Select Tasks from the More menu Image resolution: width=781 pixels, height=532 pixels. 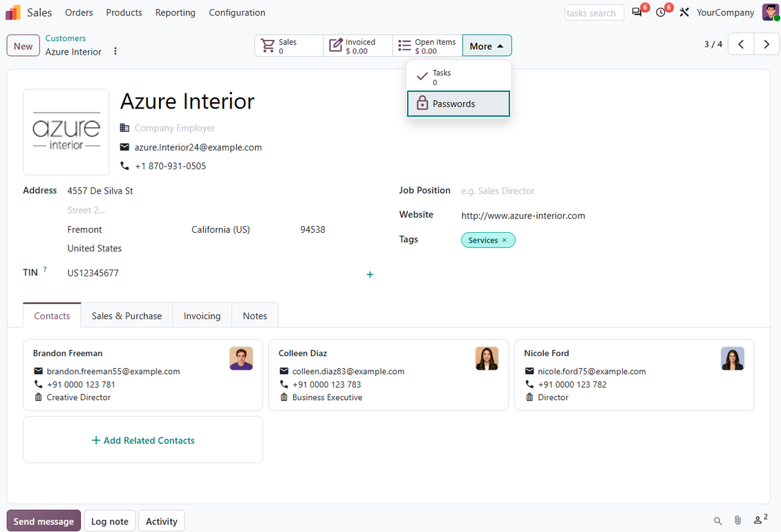459,77
